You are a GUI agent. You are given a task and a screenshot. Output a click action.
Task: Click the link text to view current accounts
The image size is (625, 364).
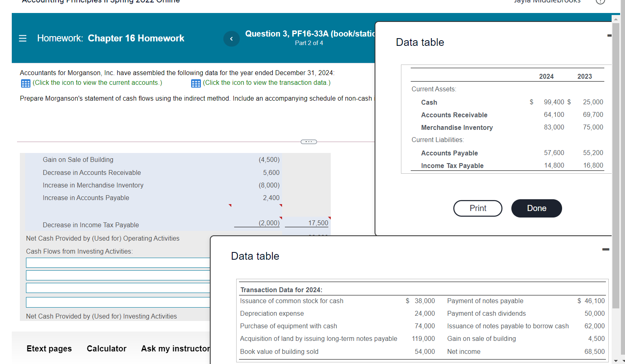click(97, 83)
